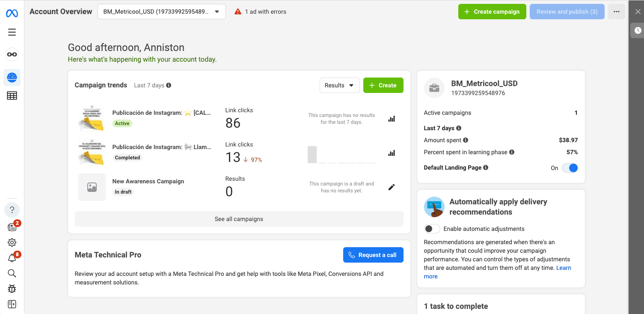View charts for the Active Instagram campaign
This screenshot has width=644, height=314.
pos(391,119)
